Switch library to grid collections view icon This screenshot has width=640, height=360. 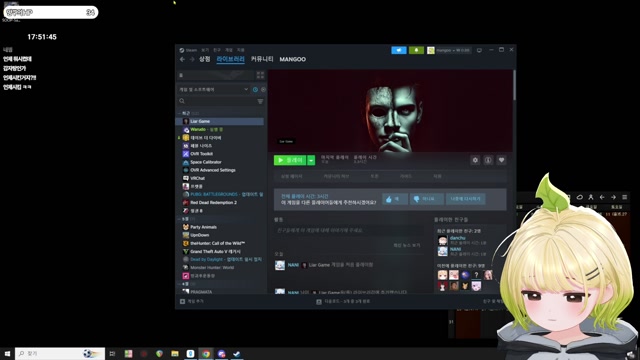pos(260,75)
